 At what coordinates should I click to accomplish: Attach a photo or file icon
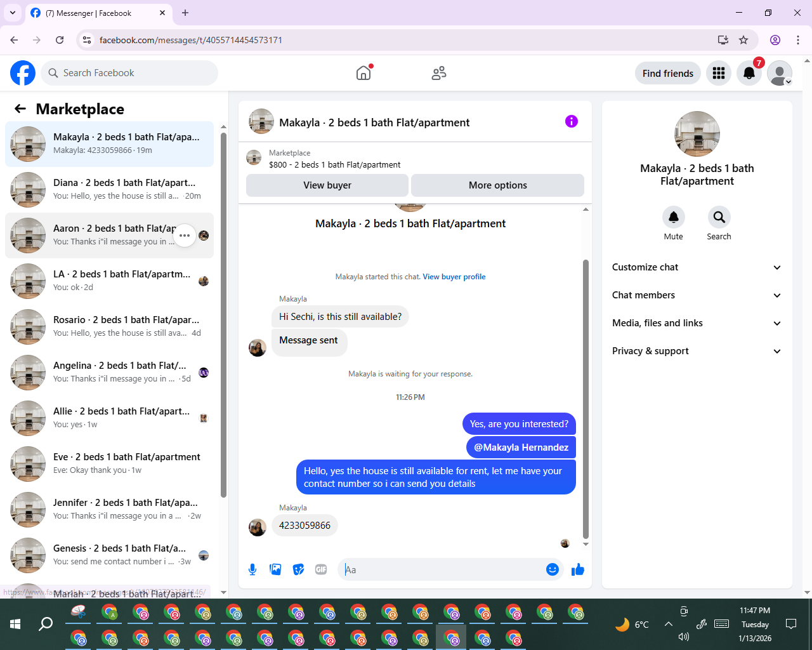tap(275, 569)
